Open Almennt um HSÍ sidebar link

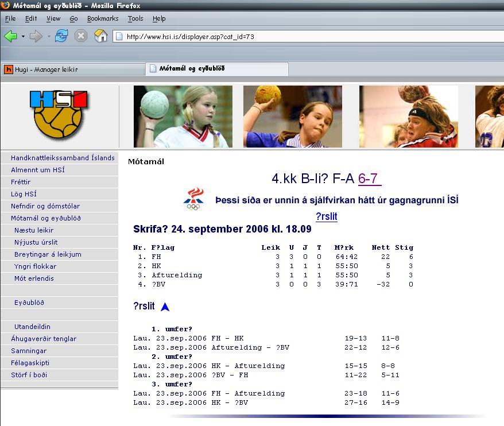[38, 170]
